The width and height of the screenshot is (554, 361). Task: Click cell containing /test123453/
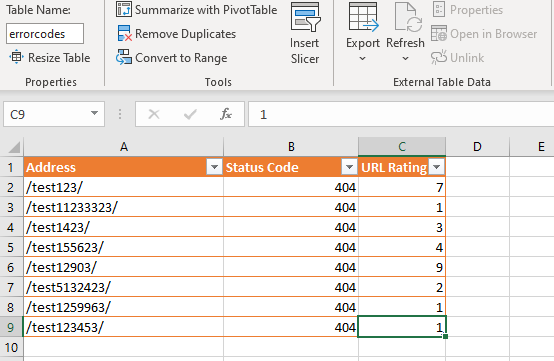pos(124,327)
